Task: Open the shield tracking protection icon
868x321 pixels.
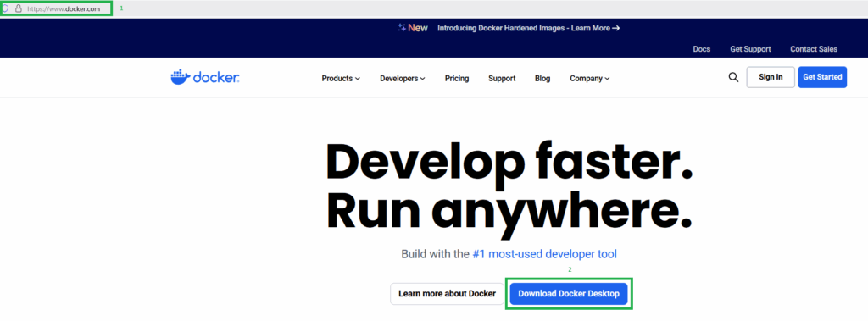Action: coord(5,8)
